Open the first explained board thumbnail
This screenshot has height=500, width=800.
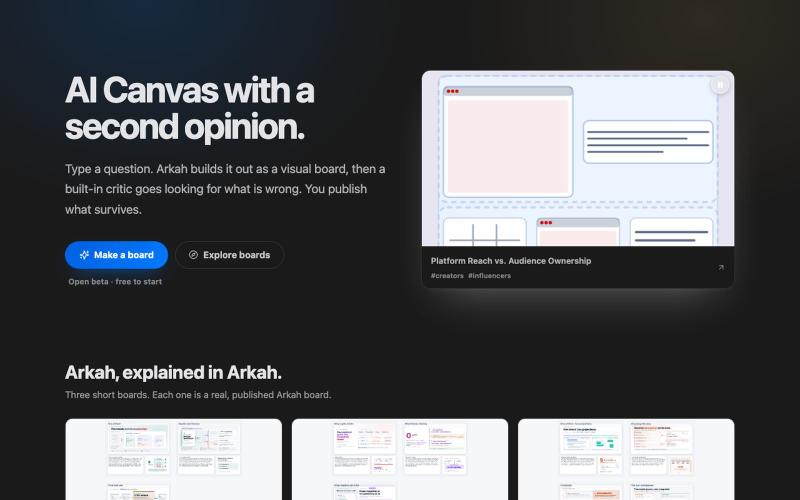[173, 459]
